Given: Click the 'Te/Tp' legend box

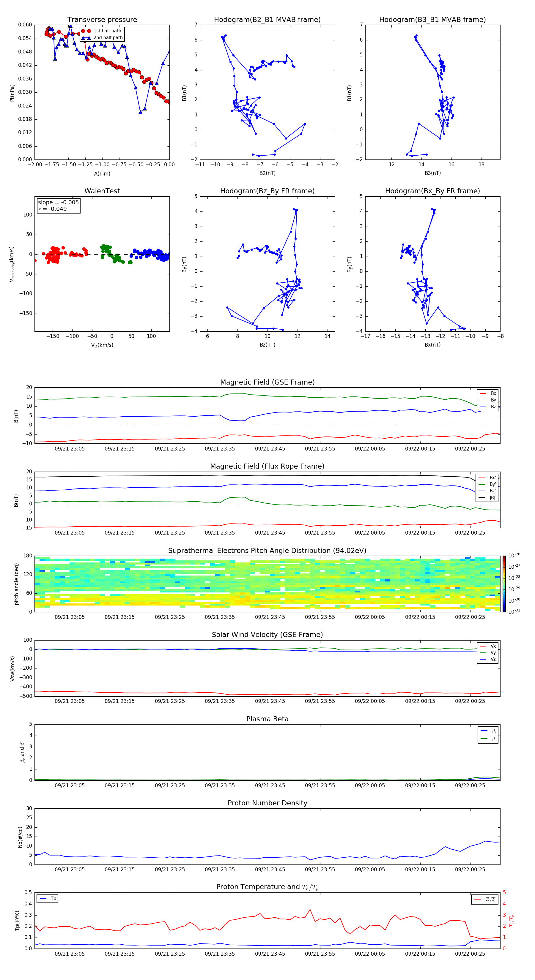Looking at the screenshot, I should coord(485,899).
